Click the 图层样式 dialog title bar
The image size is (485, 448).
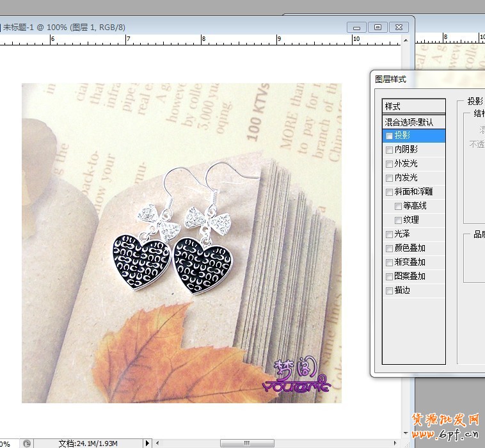tap(429, 79)
